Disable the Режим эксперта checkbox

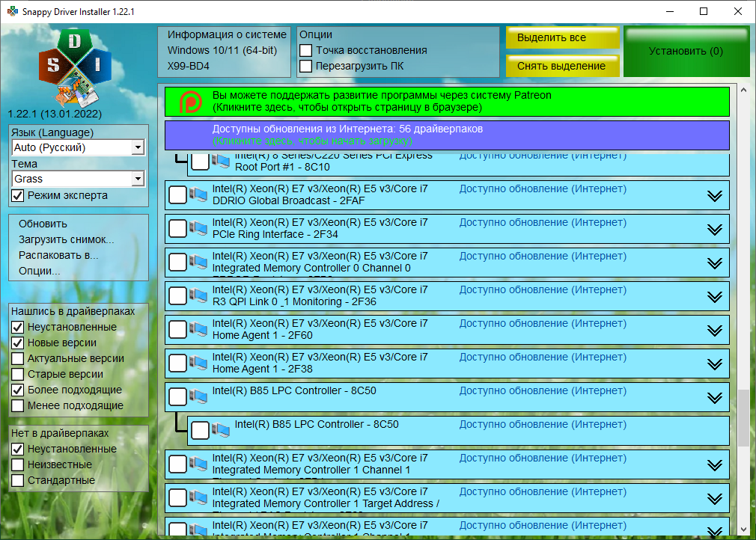pos(18,195)
